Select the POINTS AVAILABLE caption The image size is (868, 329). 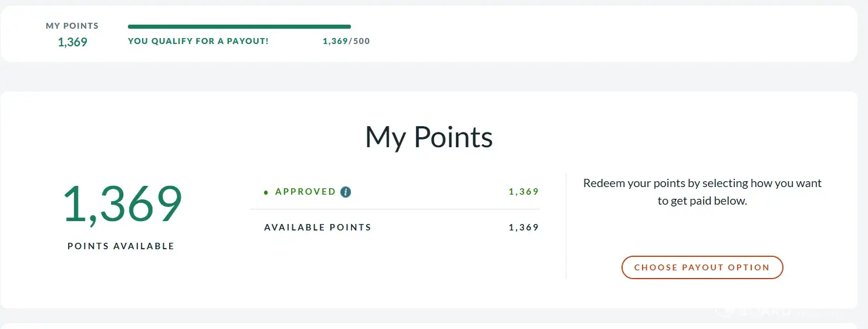pyautogui.click(x=121, y=246)
